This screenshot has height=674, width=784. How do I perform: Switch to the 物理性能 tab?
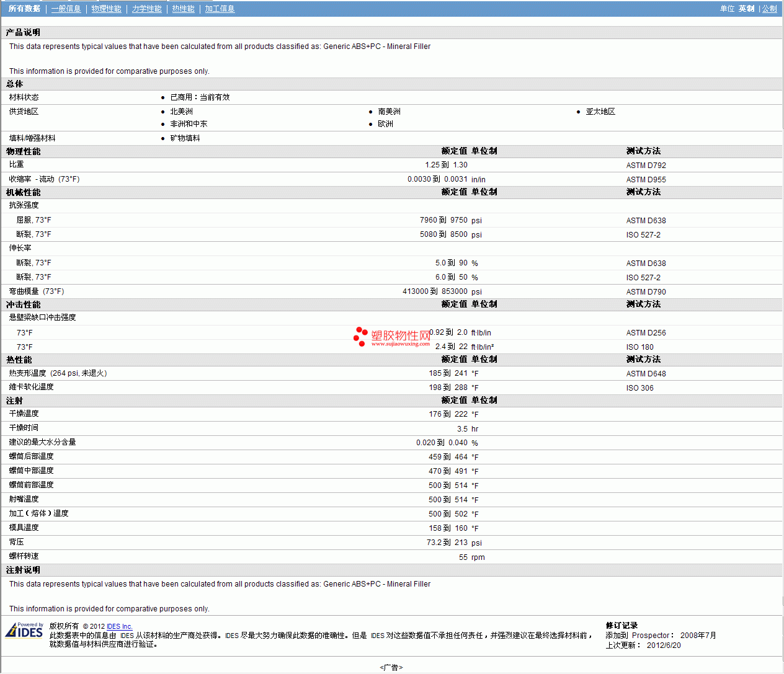pyautogui.click(x=106, y=9)
